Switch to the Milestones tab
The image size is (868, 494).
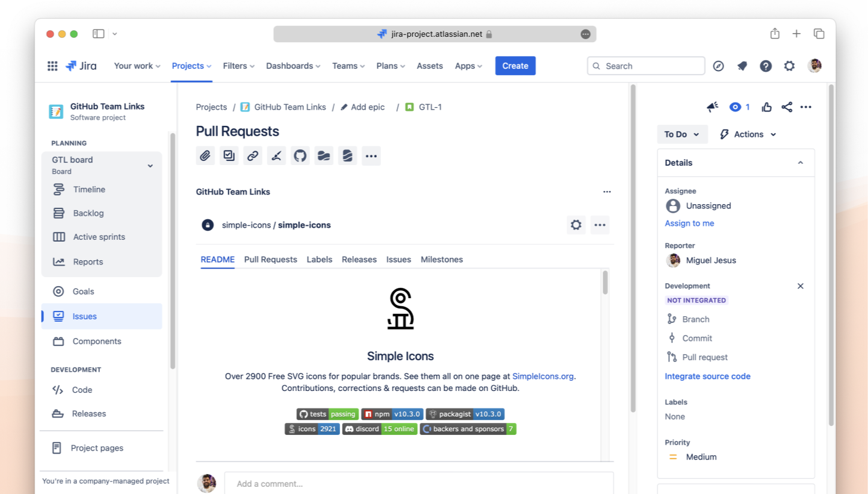442,260
